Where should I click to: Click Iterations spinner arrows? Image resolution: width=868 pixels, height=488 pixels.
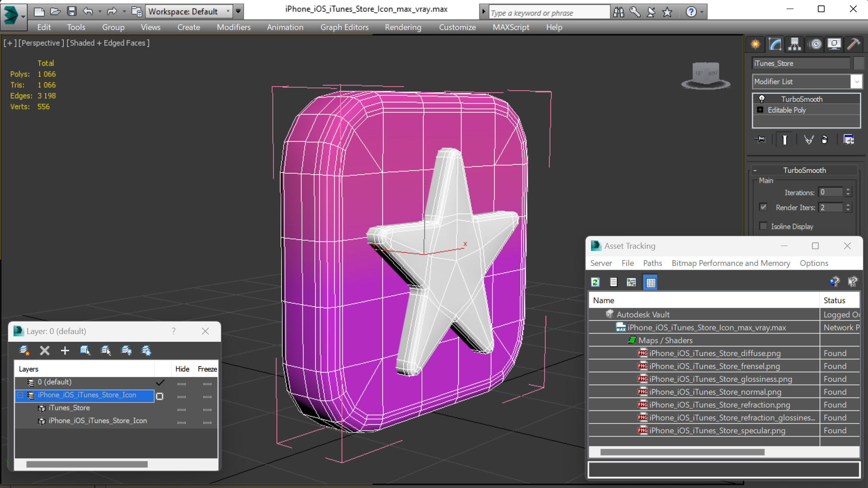tap(848, 192)
